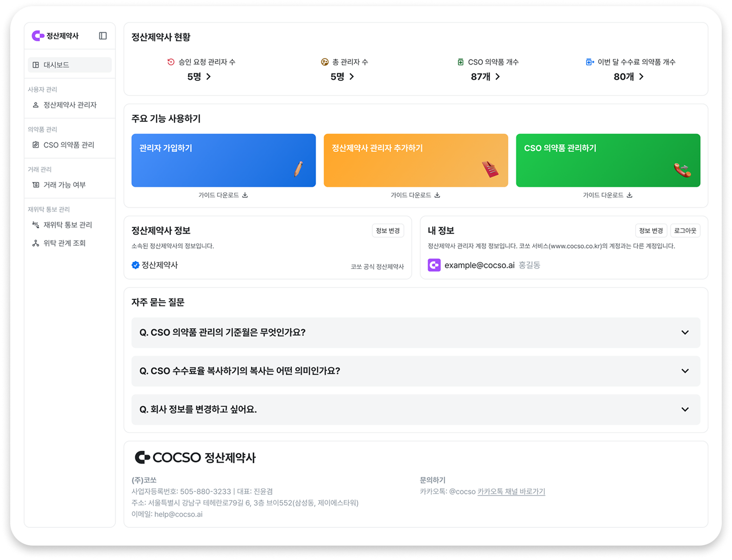
Task: Open the 총 관리자 수 details
Action: click(341, 76)
